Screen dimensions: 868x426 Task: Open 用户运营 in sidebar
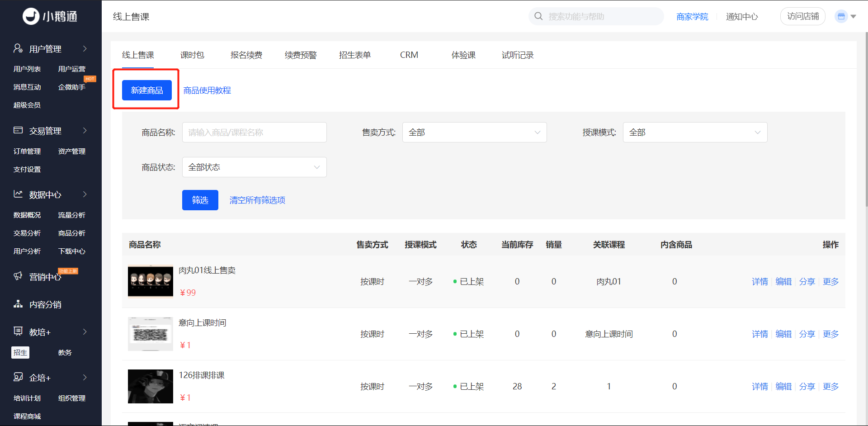[72, 69]
